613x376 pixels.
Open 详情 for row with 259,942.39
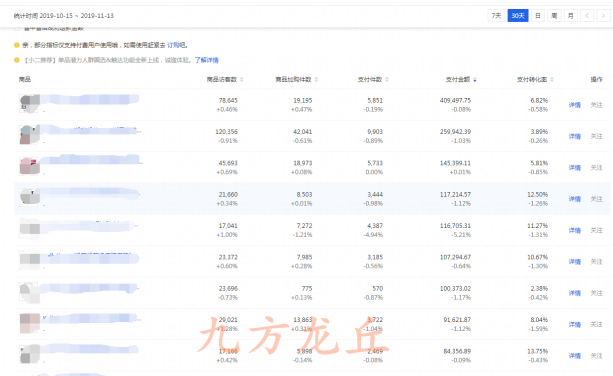pyautogui.click(x=574, y=136)
